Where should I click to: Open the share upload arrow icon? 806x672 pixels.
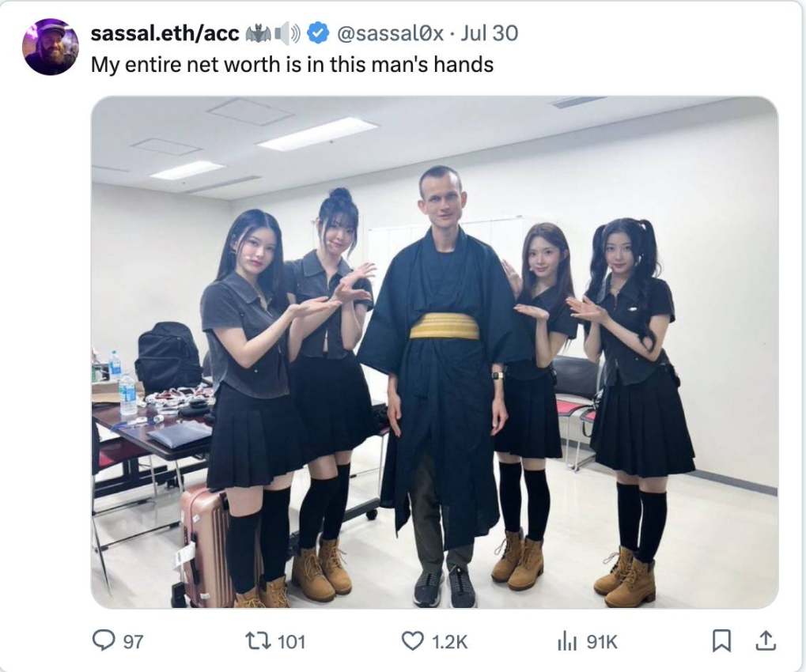(766, 640)
